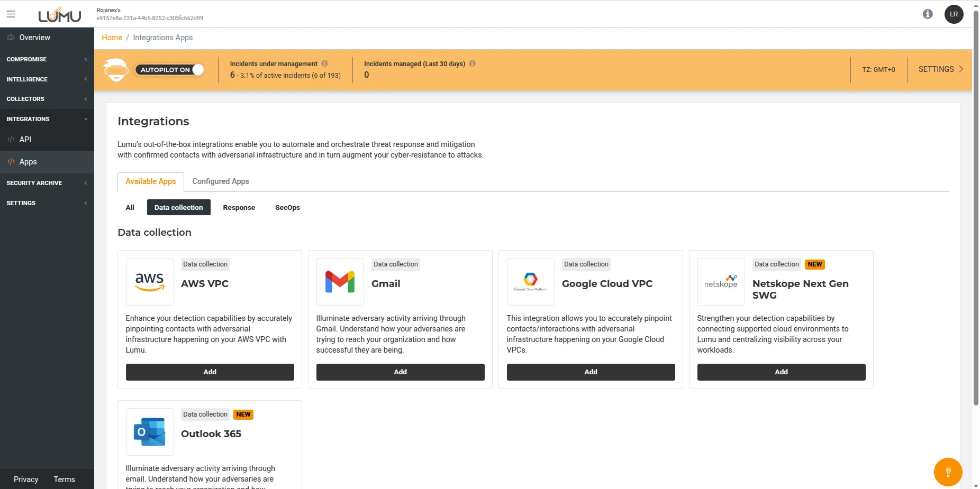Expand the Collectors sidebar section
This screenshot has width=980, height=489.
click(47, 99)
